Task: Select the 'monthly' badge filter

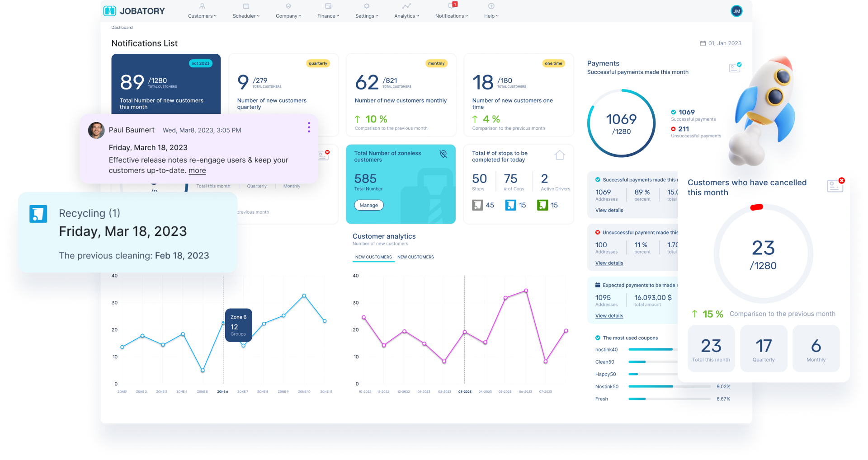Action: click(x=436, y=63)
